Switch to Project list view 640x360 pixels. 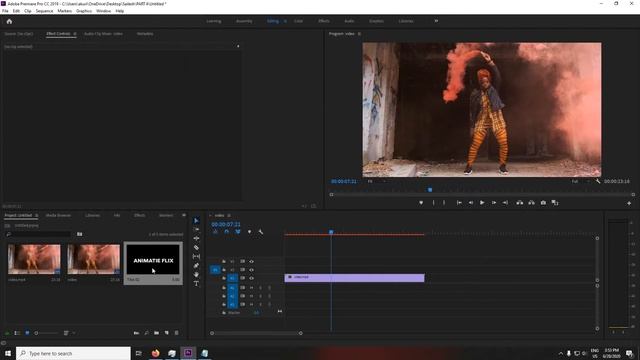click(x=17, y=333)
